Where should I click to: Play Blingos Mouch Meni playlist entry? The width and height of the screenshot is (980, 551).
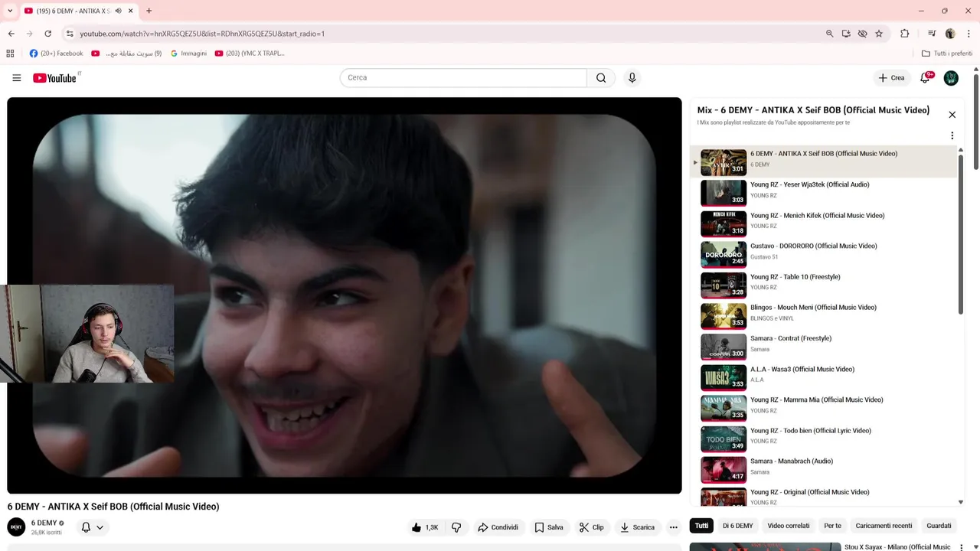(x=823, y=315)
